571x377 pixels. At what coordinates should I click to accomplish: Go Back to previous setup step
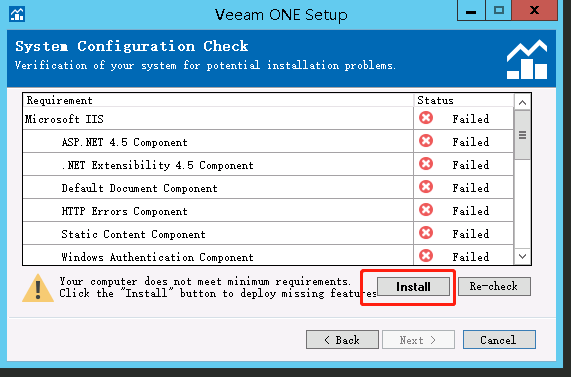(342, 340)
